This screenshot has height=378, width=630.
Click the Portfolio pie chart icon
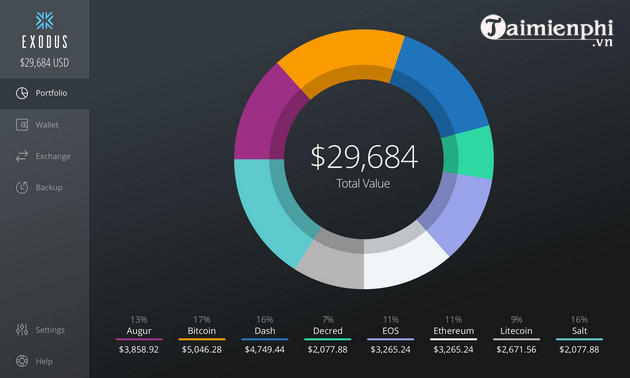[22, 93]
